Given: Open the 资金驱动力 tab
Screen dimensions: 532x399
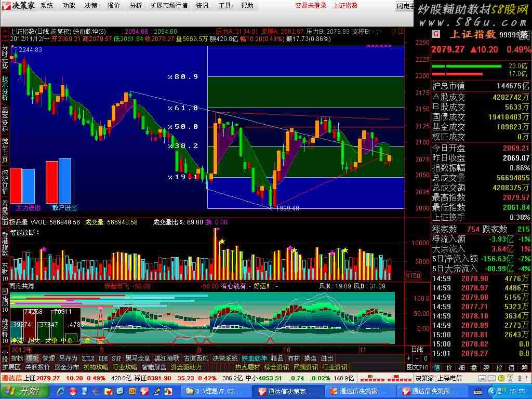Looking at the screenshot, I should pos(186,367).
